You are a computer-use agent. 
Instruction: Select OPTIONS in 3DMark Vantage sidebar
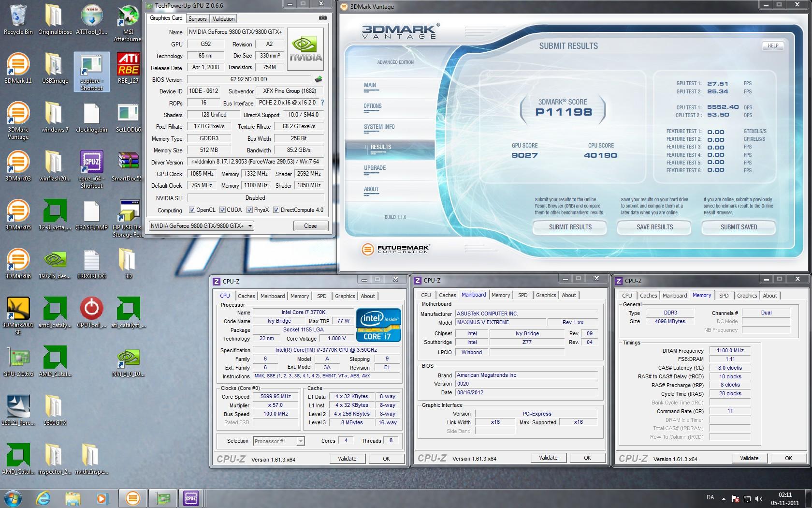point(373,106)
